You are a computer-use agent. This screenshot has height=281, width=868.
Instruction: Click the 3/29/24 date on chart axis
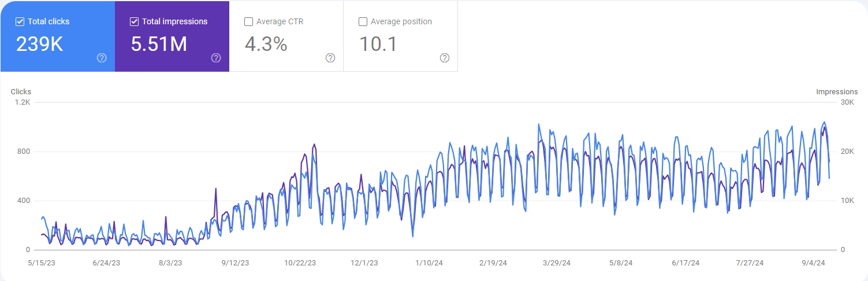point(556,262)
